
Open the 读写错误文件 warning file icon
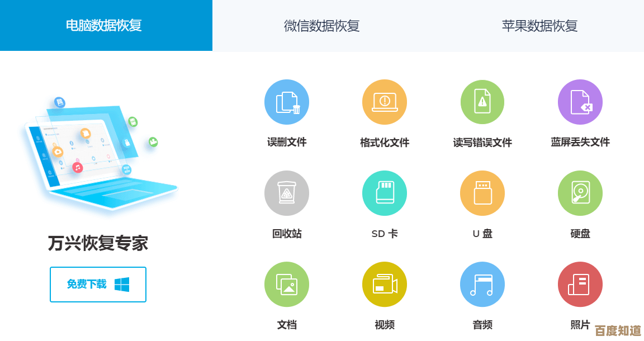click(x=482, y=102)
